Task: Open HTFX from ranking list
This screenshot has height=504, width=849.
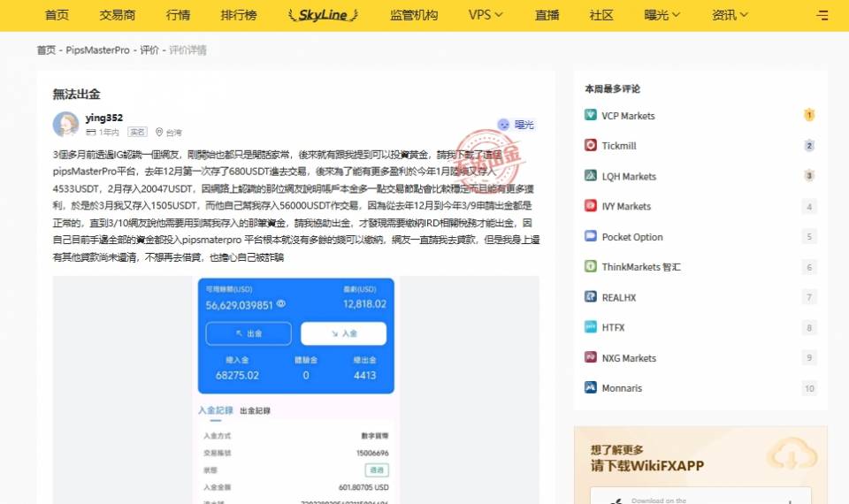Action: pyautogui.click(x=613, y=327)
